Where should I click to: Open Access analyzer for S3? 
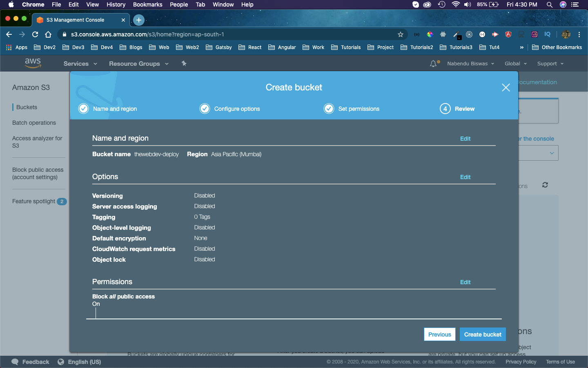tap(37, 142)
